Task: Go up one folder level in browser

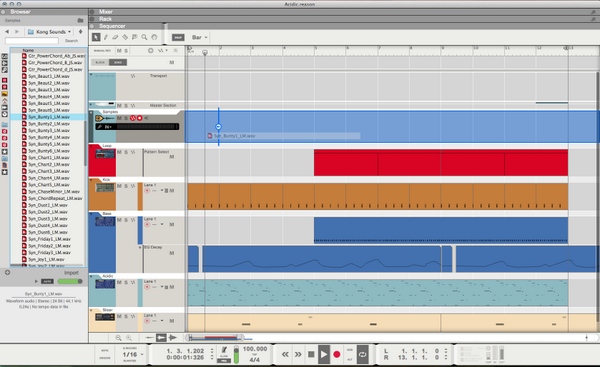Action: [80, 31]
